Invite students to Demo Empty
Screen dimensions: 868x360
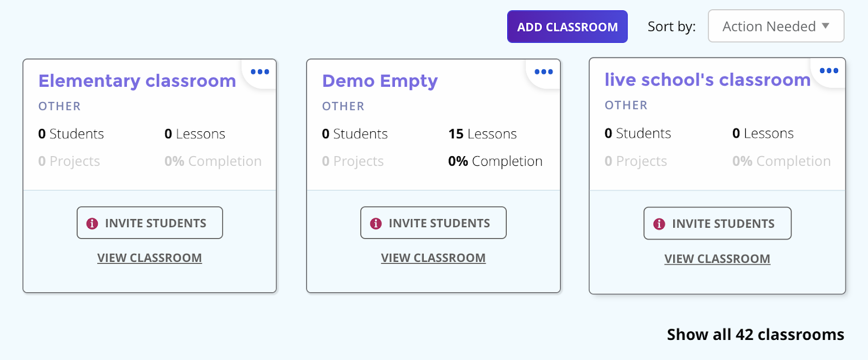click(433, 223)
